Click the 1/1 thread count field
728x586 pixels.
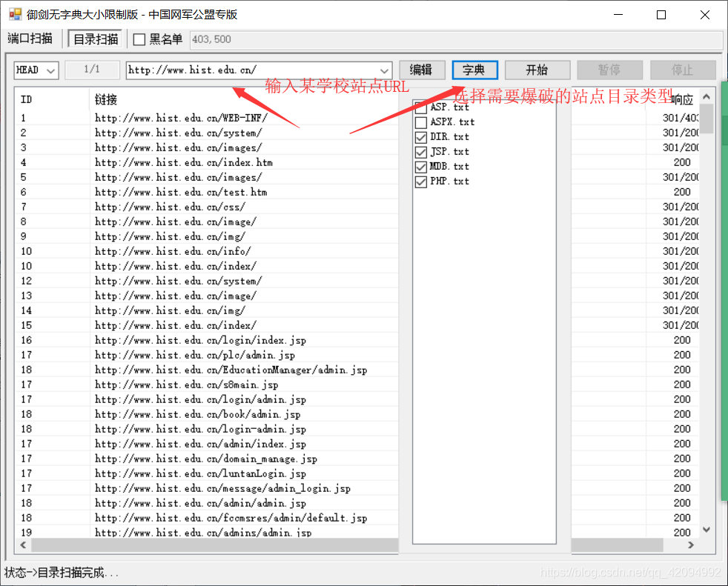point(92,70)
